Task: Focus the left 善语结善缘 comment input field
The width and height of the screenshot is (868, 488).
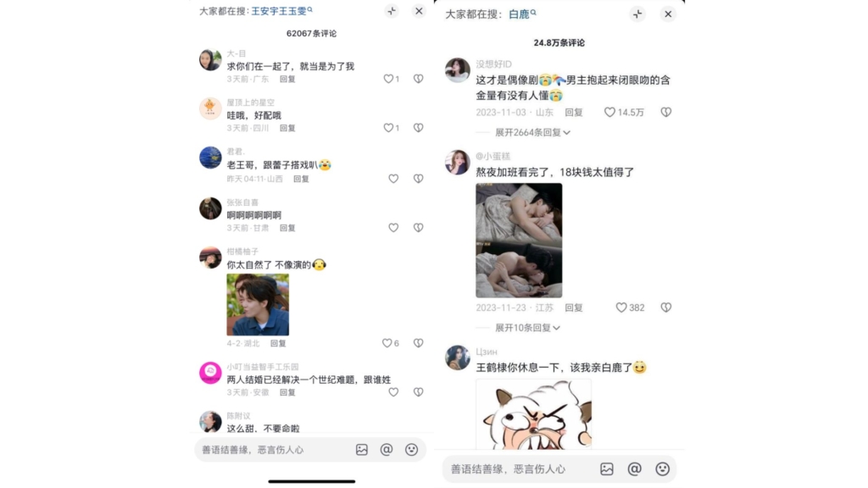Action: [x=274, y=450]
